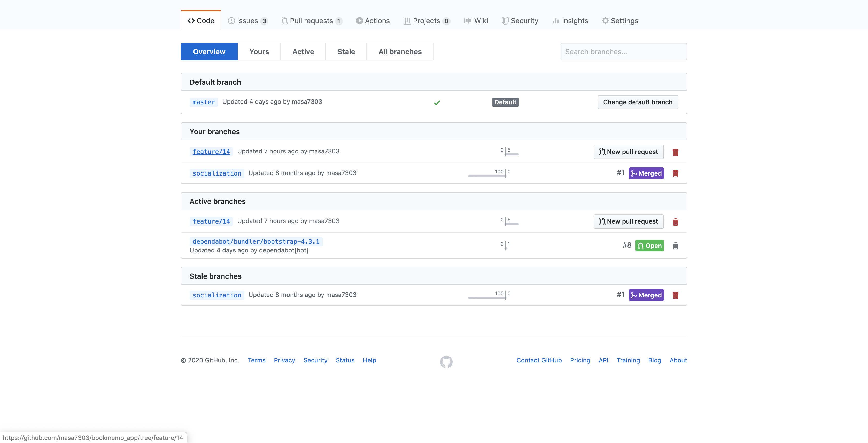
Task: Open the master branch link
Action: tap(204, 102)
